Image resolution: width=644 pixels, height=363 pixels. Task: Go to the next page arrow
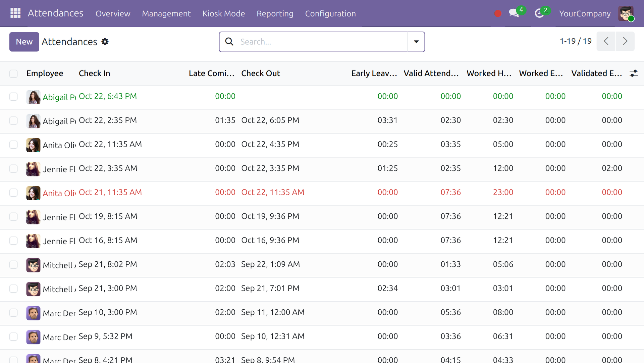[x=625, y=41]
